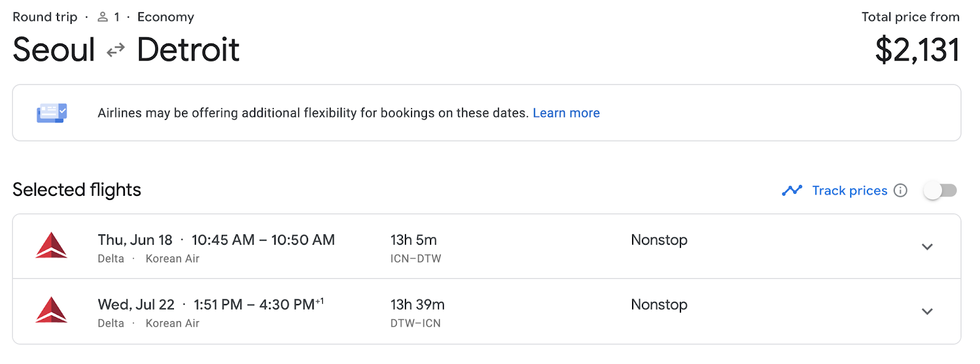
Task: Click the passenger icon next to 1
Action: click(103, 17)
